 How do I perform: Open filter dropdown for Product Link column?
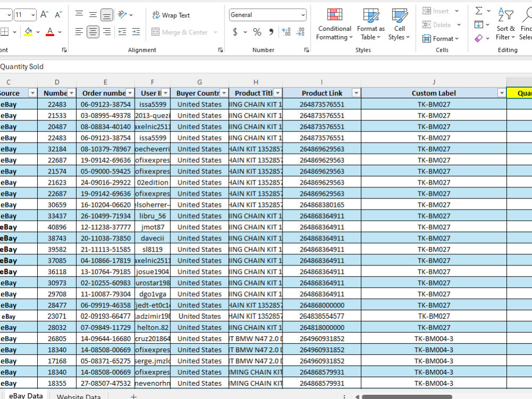[356, 93]
